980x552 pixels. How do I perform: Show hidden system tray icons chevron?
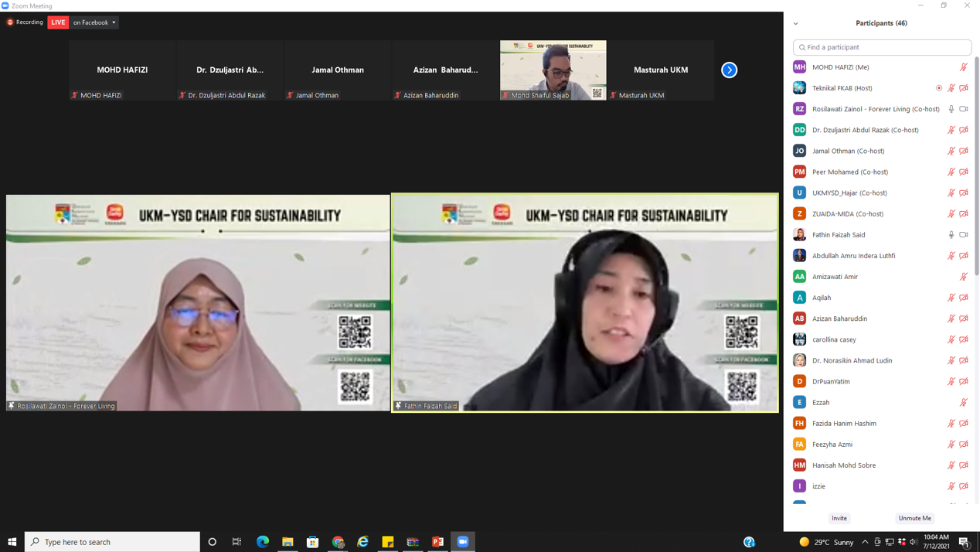865,542
